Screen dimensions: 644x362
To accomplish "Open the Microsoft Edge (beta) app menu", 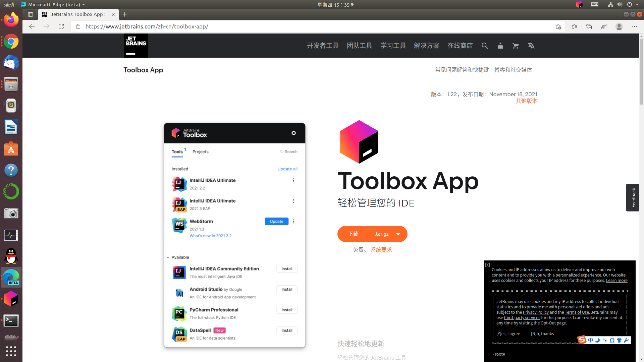I will [53, 5].
